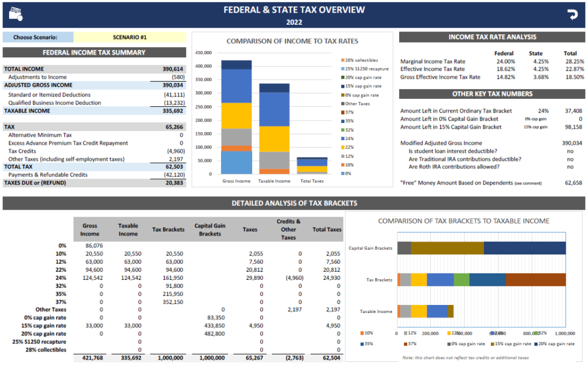Select the Federal Income Tax Summary header
Screen dimensions: 588x371
click(x=94, y=52)
